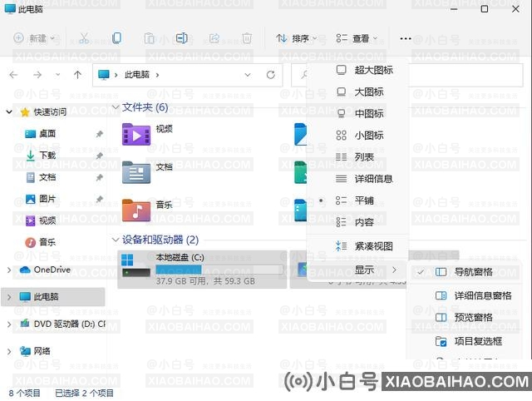The image size is (532, 401).
Task: Click the 音乐 folder icon in main pane
Action: [136, 210]
